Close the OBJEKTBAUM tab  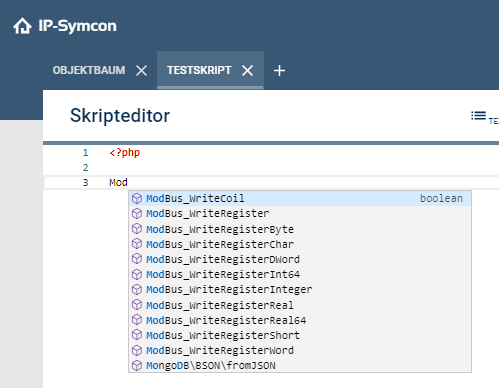[141, 70]
